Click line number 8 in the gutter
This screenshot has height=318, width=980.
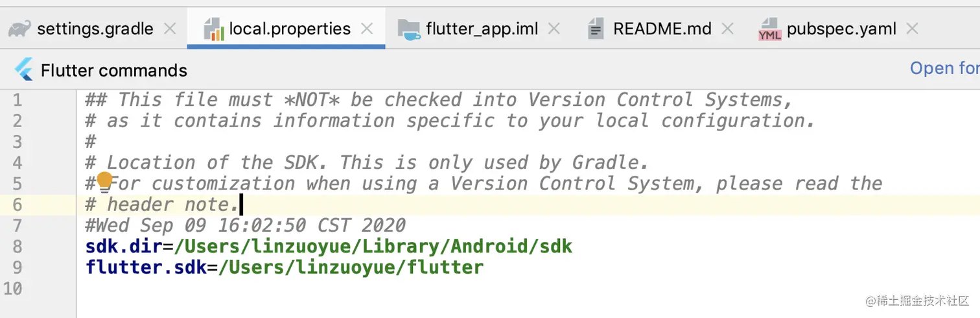[x=17, y=247]
